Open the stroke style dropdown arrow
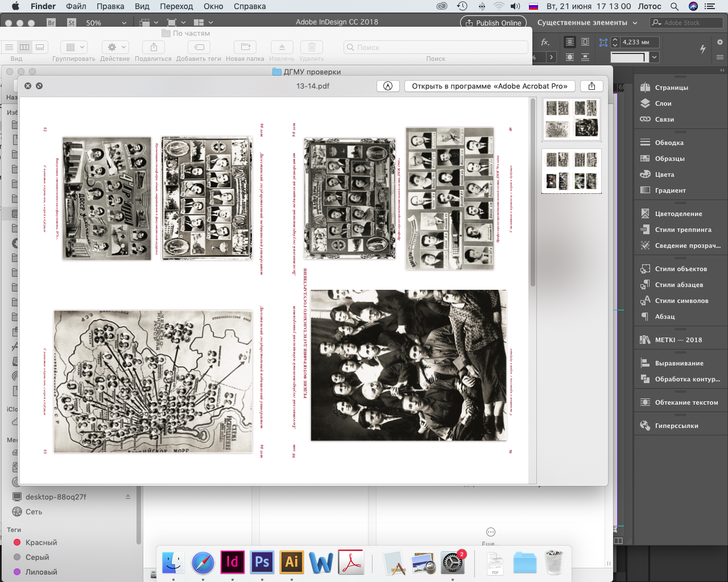The height and width of the screenshot is (582, 728). pyautogui.click(x=655, y=57)
